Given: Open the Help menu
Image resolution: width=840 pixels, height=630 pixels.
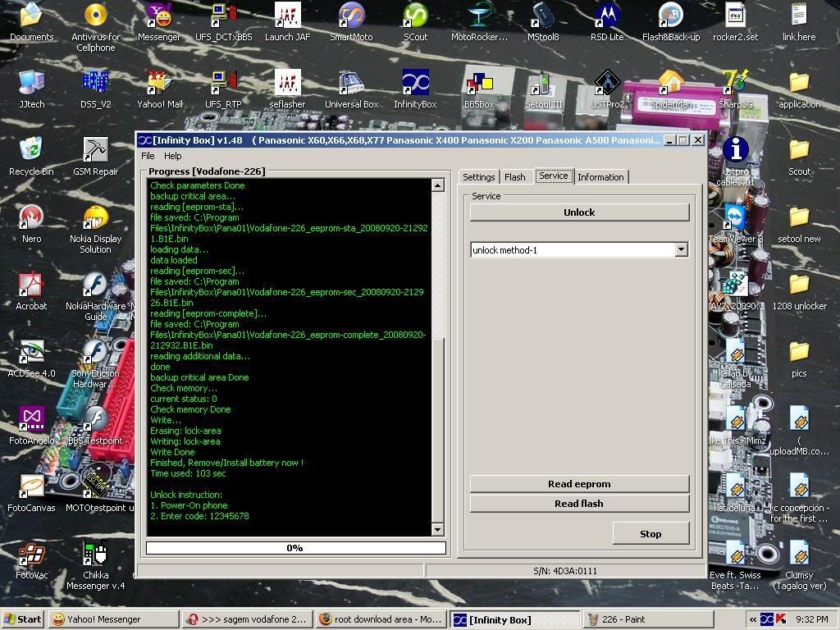Looking at the screenshot, I should coord(172,156).
